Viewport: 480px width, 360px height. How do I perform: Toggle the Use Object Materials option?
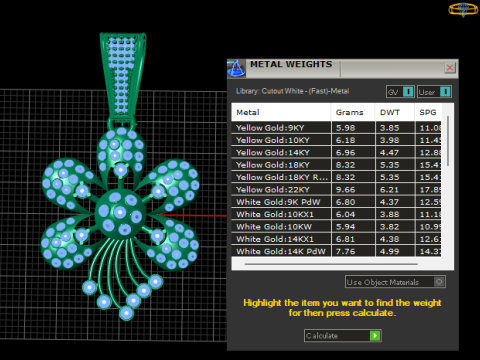pyautogui.click(x=395, y=282)
